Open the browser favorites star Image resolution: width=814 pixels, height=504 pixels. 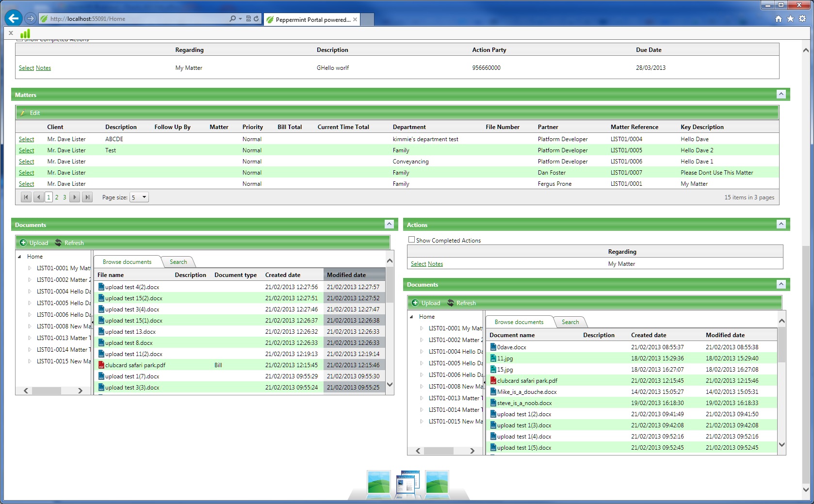pos(790,18)
